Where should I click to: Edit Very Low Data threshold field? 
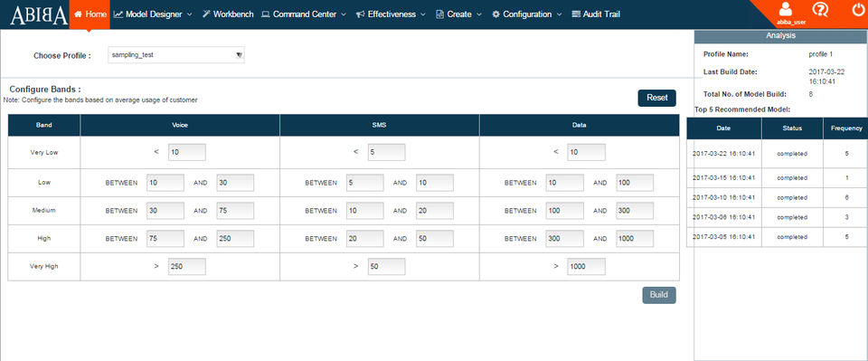click(586, 152)
